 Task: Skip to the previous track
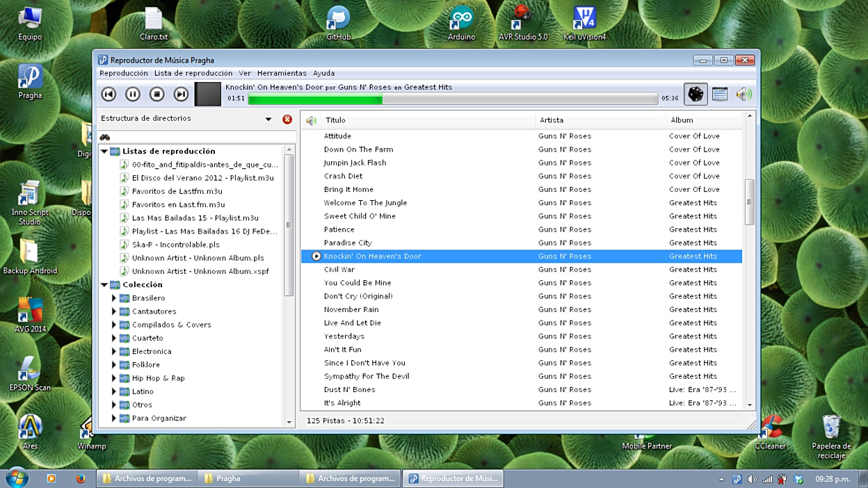pyautogui.click(x=108, y=94)
